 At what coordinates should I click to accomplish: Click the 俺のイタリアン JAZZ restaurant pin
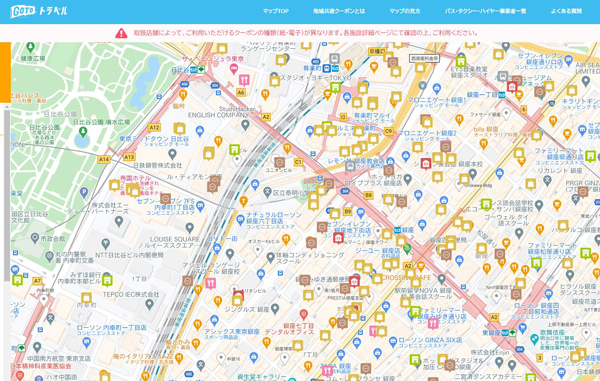coord(179,358)
